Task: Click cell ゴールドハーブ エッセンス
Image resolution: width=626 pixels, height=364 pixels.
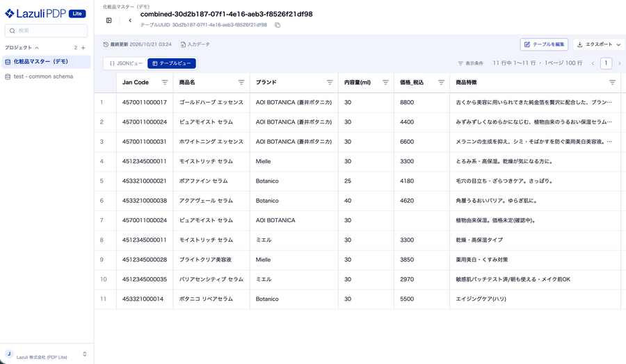Action: [211, 102]
